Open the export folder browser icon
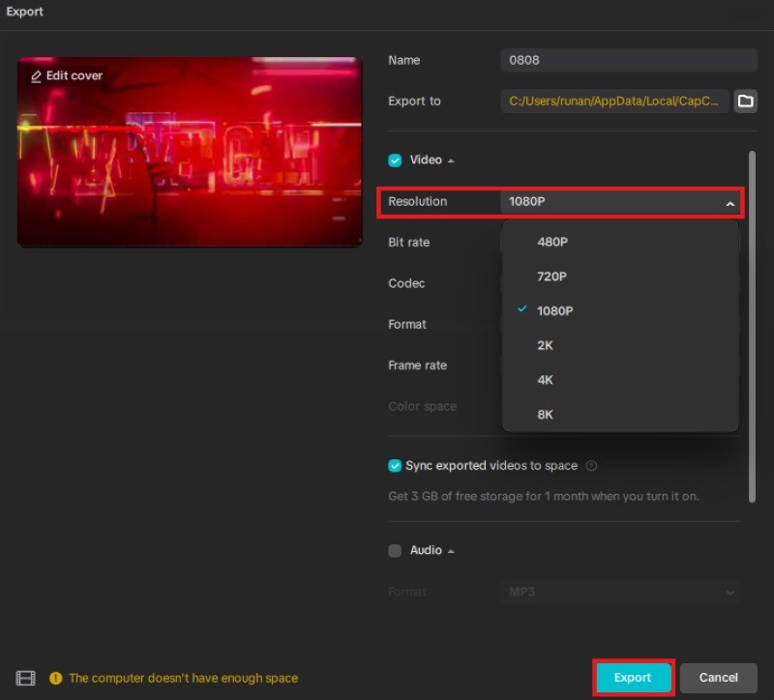The image size is (774, 700). [745, 101]
